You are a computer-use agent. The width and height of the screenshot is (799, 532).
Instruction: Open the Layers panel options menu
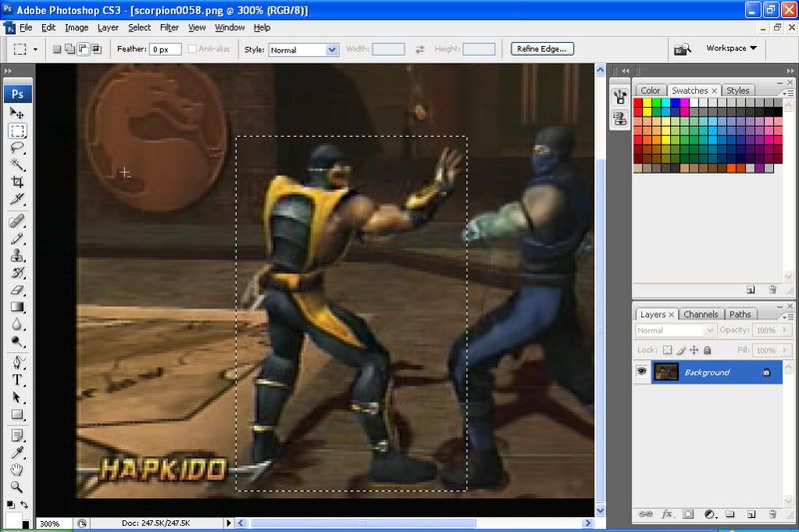(x=788, y=316)
